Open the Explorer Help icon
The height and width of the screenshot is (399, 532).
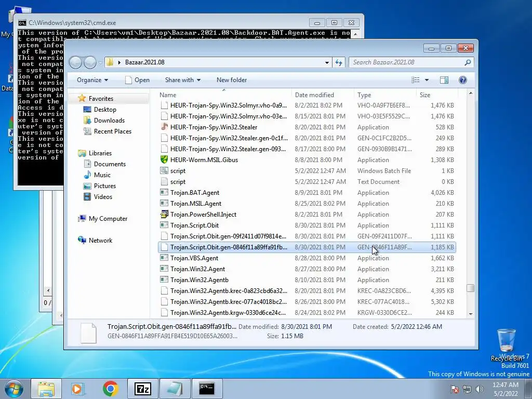[x=462, y=80]
